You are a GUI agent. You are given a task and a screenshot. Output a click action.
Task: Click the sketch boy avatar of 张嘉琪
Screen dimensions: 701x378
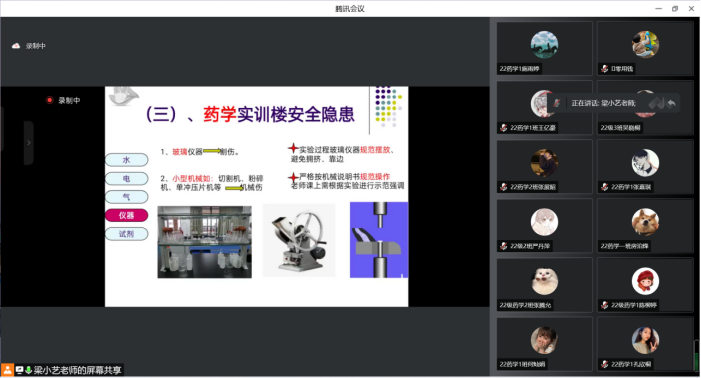click(645, 163)
